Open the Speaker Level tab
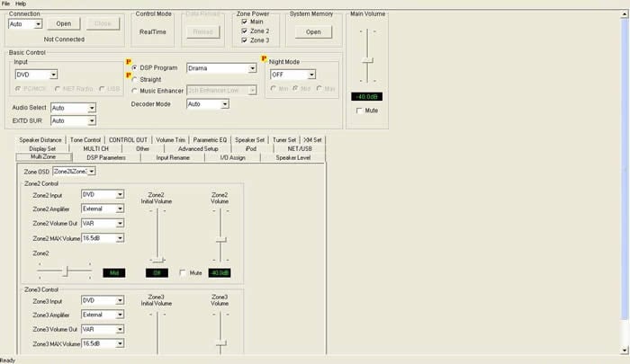Image resolution: width=630 pixels, height=364 pixels. click(292, 157)
